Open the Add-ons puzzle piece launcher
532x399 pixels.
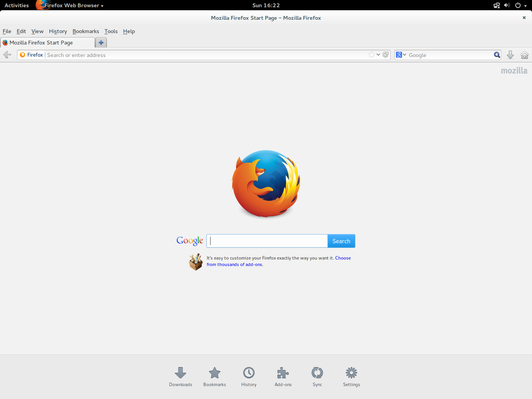(283, 376)
